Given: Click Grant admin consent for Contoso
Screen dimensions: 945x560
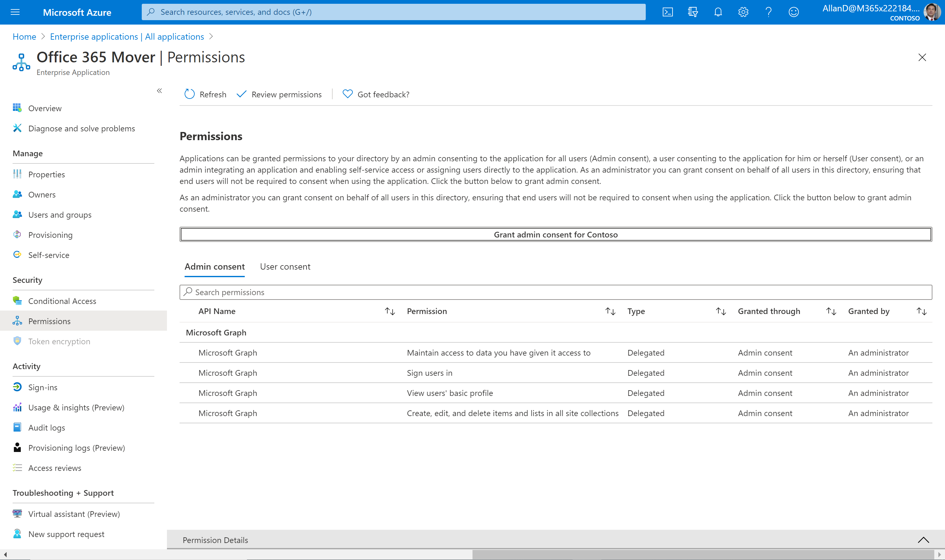Looking at the screenshot, I should click(x=556, y=234).
